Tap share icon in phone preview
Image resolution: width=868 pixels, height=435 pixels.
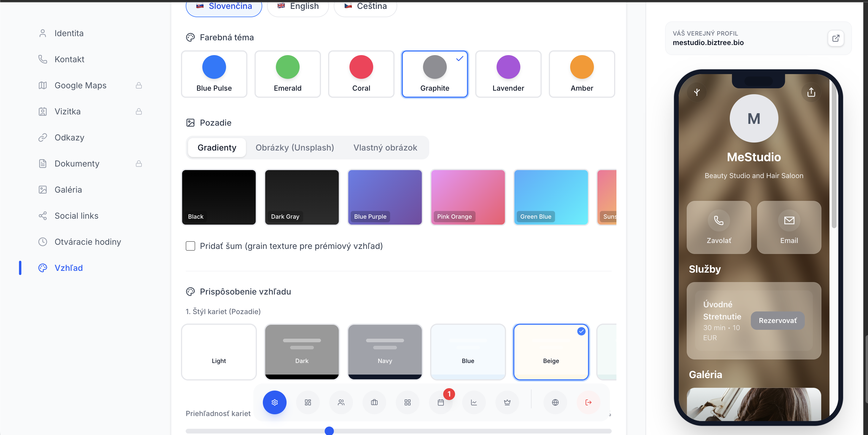tap(811, 92)
